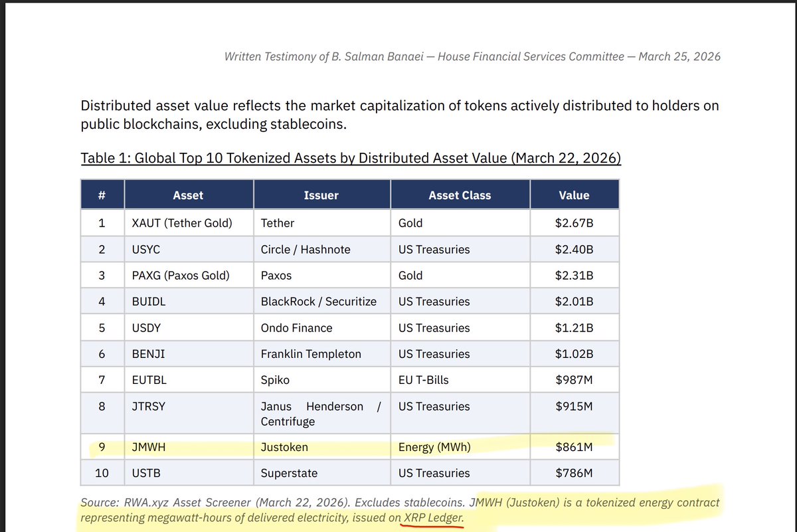The height and width of the screenshot is (532, 797).
Task: Click 'XRP Ledger' in the source note
Action: [434, 517]
